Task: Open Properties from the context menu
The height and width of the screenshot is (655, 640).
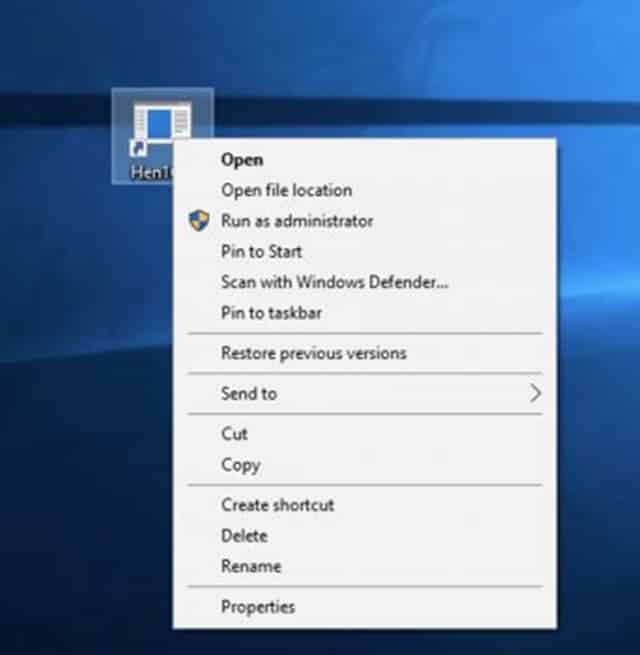Action: click(x=258, y=607)
